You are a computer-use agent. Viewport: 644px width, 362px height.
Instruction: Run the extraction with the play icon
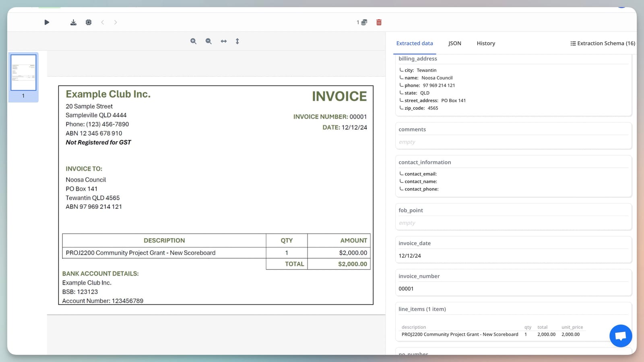coord(47,22)
